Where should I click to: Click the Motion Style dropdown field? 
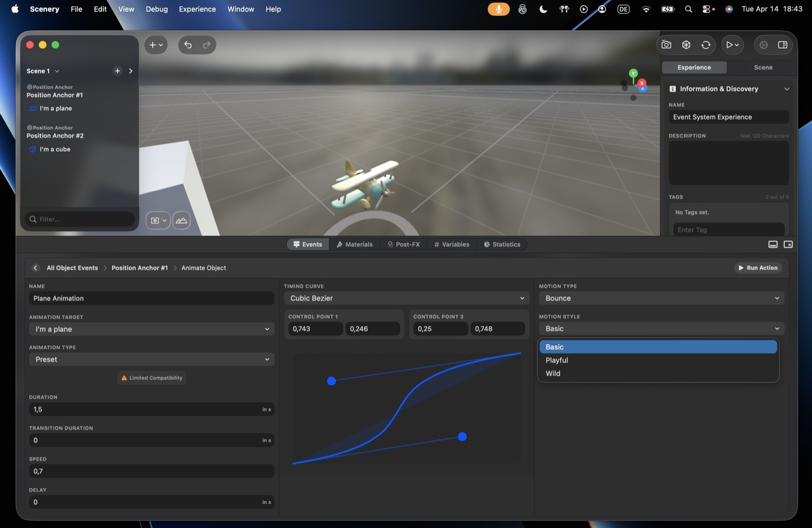point(661,328)
